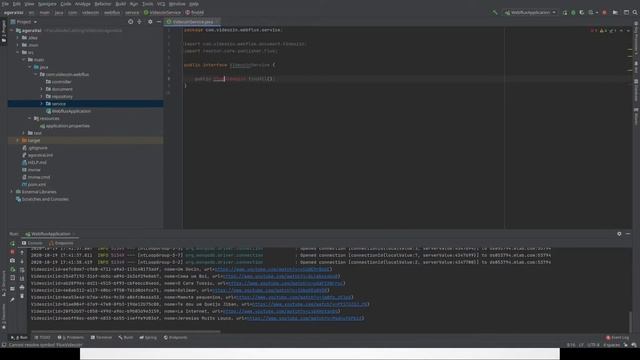Click the console horizontal scrollbar
Viewport: 640px width, 360px height.
coord(126,331)
